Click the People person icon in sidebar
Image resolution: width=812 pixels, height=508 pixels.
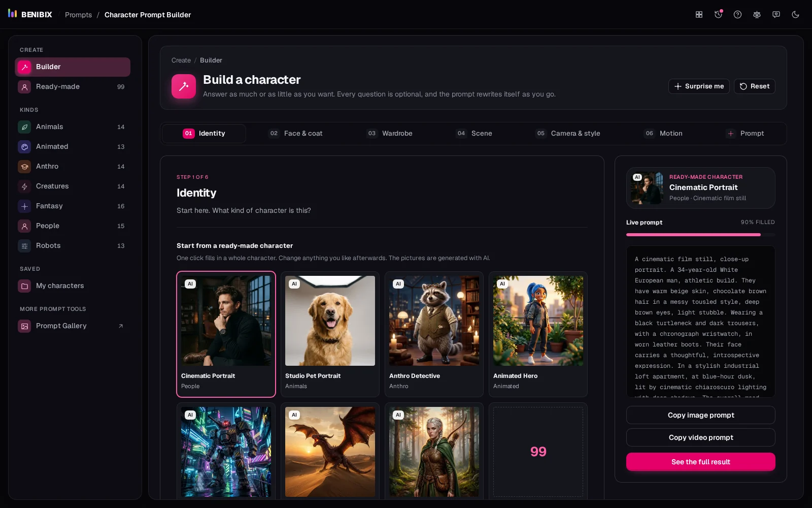click(x=24, y=226)
